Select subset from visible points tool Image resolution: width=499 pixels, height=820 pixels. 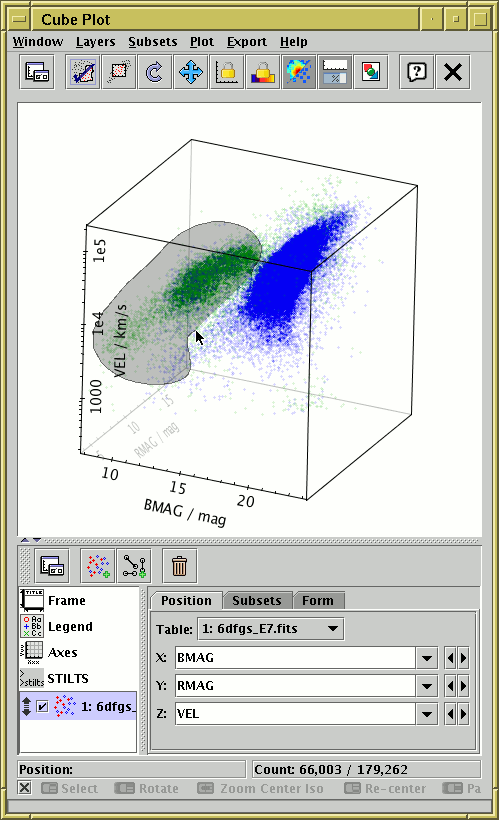pyautogui.click(x=119, y=72)
